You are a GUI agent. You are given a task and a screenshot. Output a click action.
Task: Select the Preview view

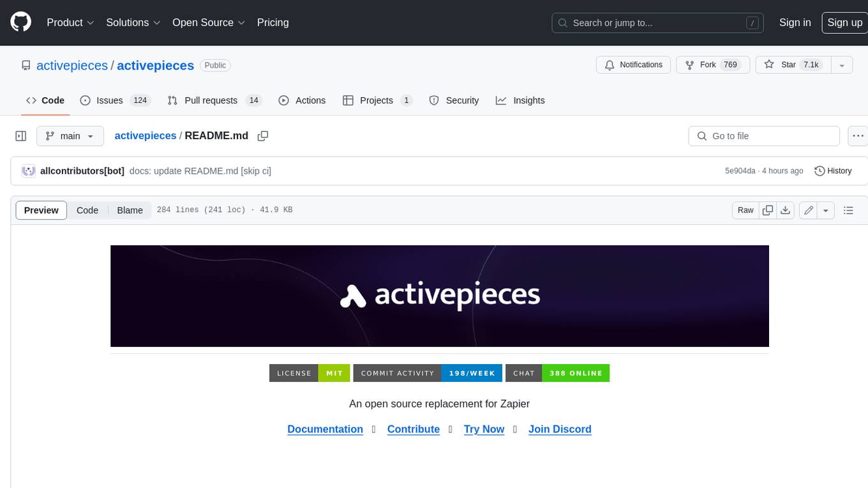pyautogui.click(x=41, y=210)
